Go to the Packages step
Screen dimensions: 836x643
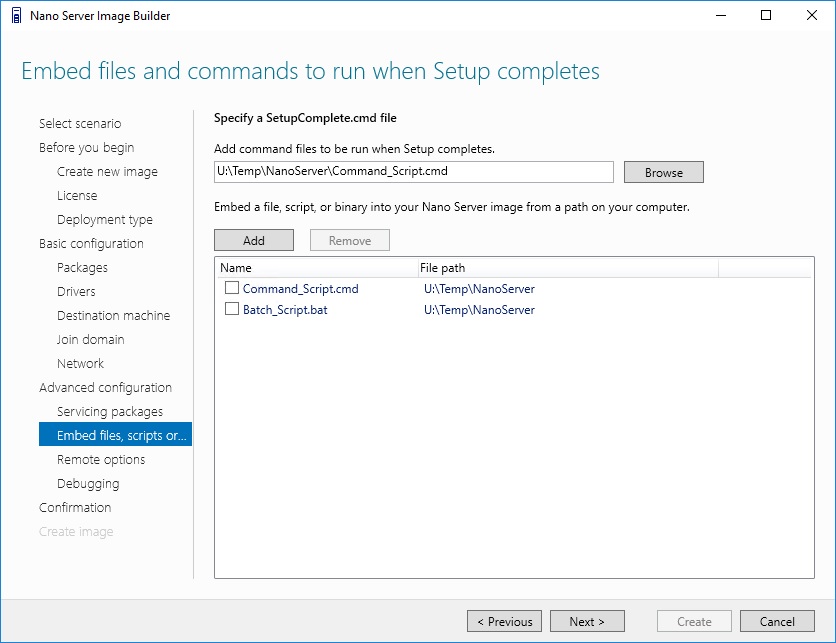[82, 268]
